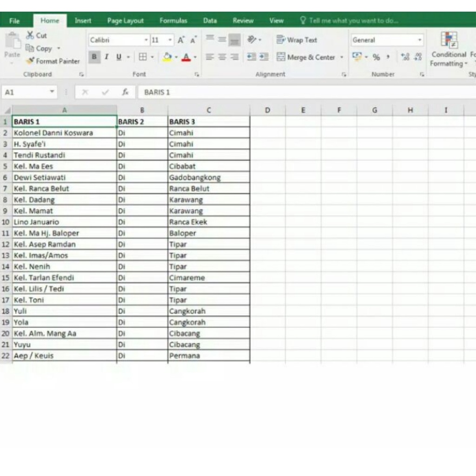Screen dimensions: 476x476
Task: Toggle Wrap Text
Action: point(297,40)
